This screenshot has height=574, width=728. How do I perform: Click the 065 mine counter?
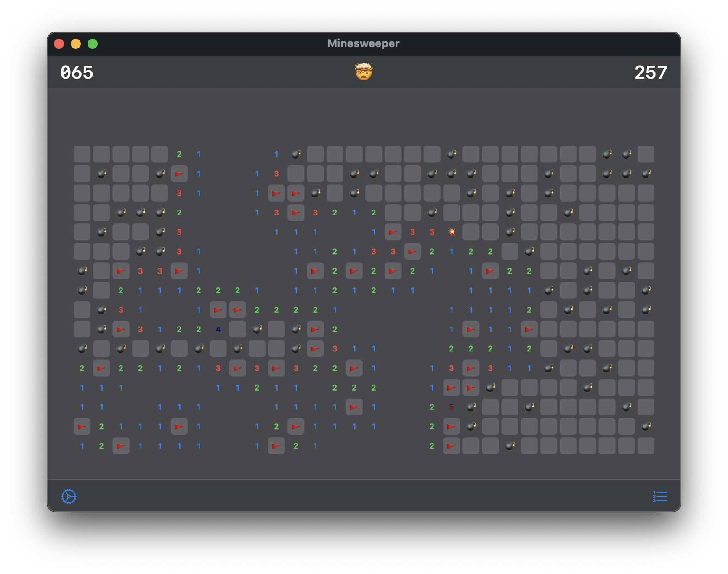[x=77, y=72]
